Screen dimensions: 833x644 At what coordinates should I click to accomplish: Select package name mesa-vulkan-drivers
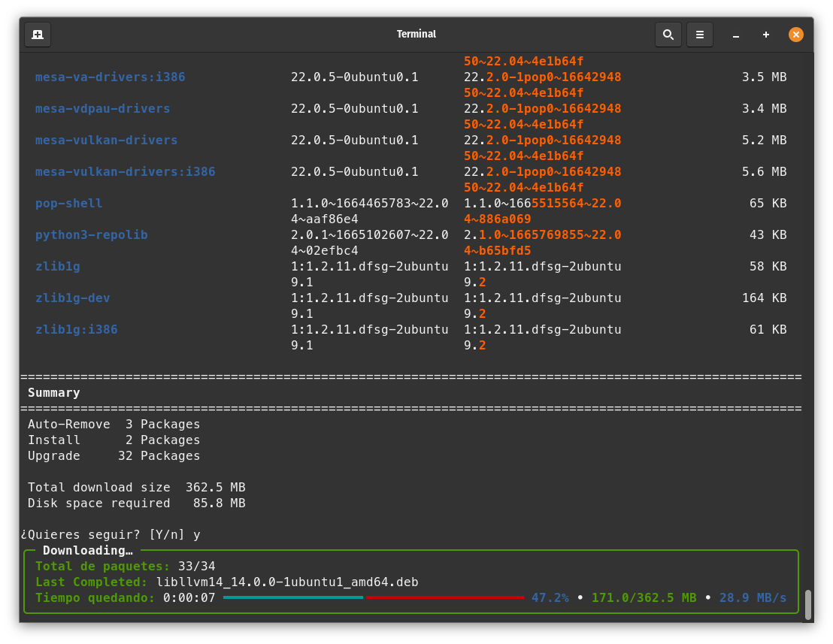(x=106, y=141)
